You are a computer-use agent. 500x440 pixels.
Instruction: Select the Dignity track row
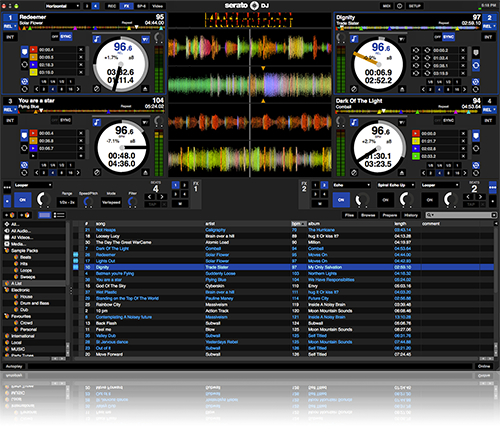(x=283, y=267)
